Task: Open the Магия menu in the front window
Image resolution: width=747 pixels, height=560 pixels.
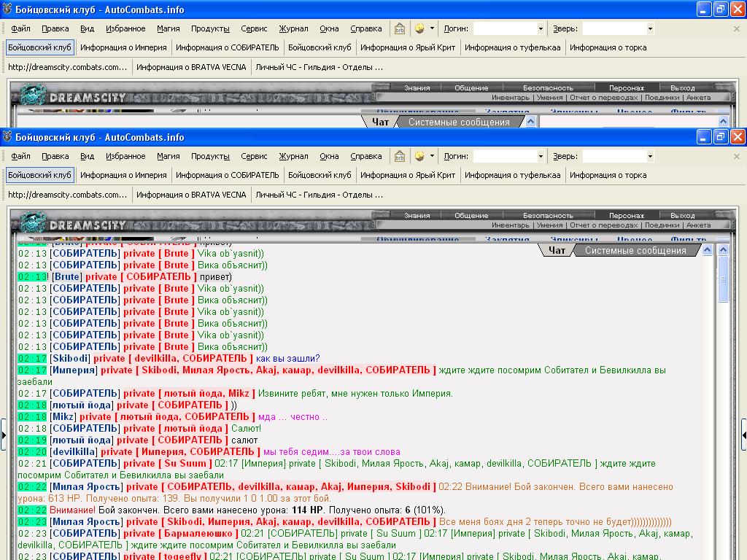Action: 169,156
